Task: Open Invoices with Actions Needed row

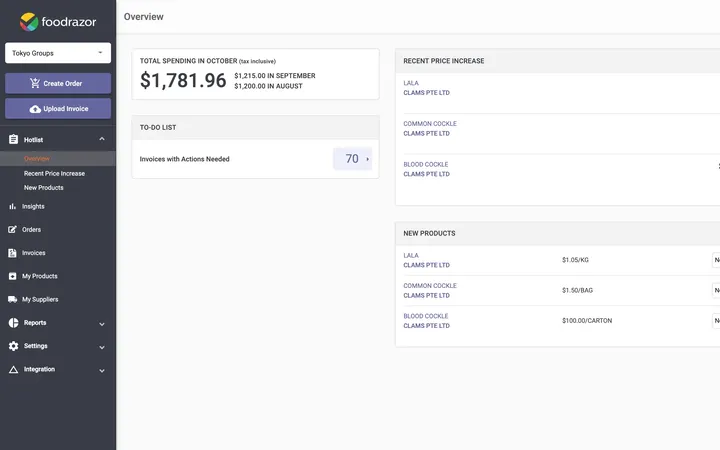Action: [x=255, y=159]
